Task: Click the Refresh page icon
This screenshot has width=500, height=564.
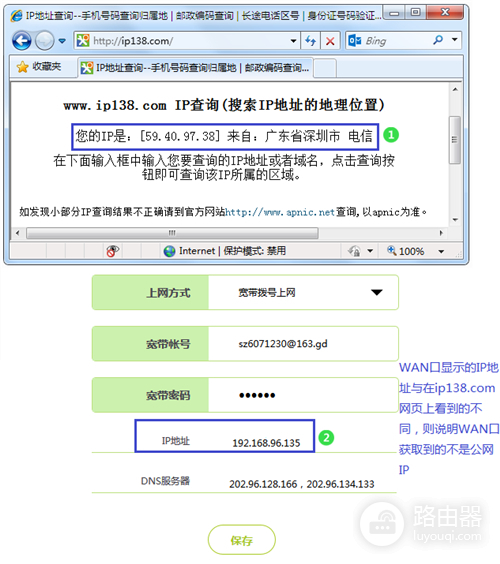Action: [x=310, y=41]
